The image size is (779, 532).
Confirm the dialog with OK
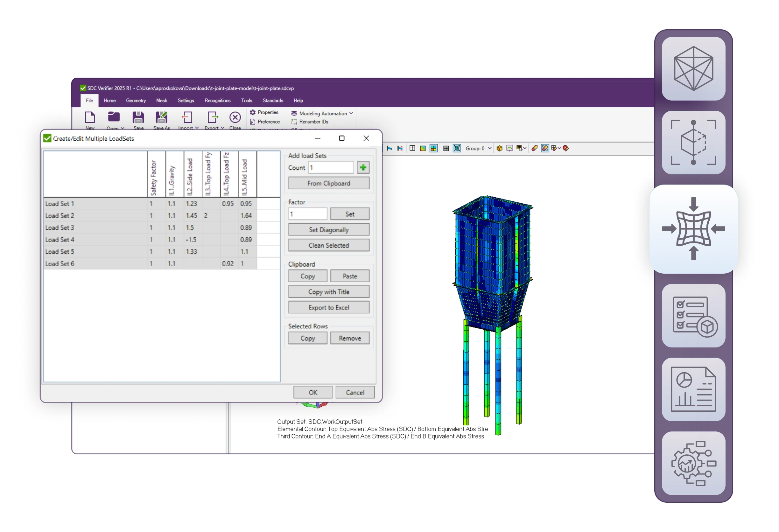pos(313,392)
